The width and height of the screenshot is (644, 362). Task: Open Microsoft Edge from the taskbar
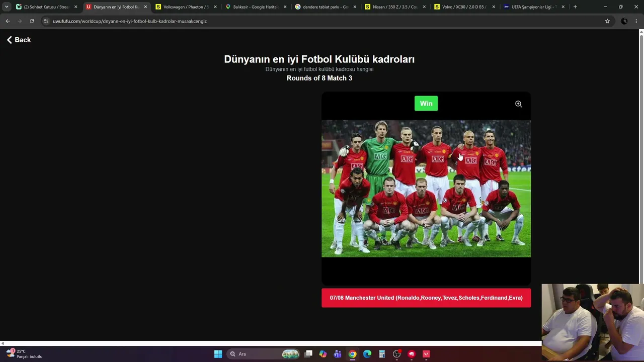(x=367, y=354)
